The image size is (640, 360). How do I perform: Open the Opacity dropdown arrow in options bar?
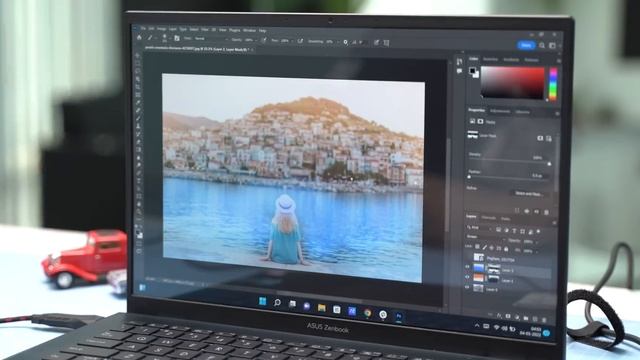click(256, 40)
